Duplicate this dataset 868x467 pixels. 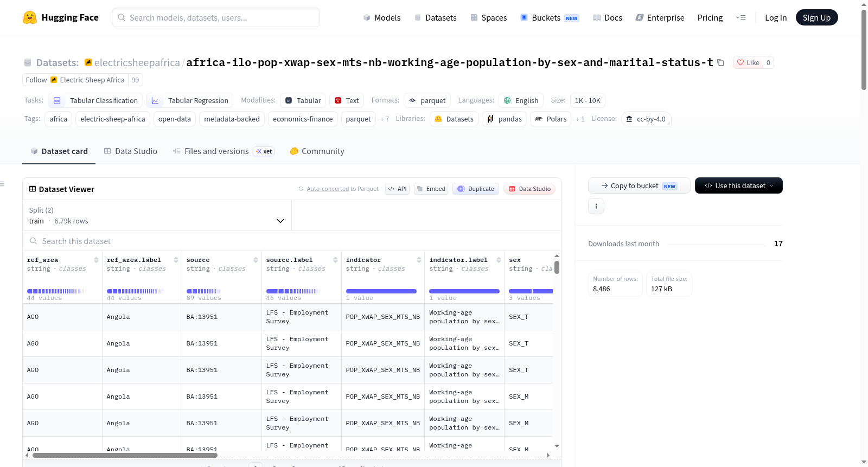point(476,189)
